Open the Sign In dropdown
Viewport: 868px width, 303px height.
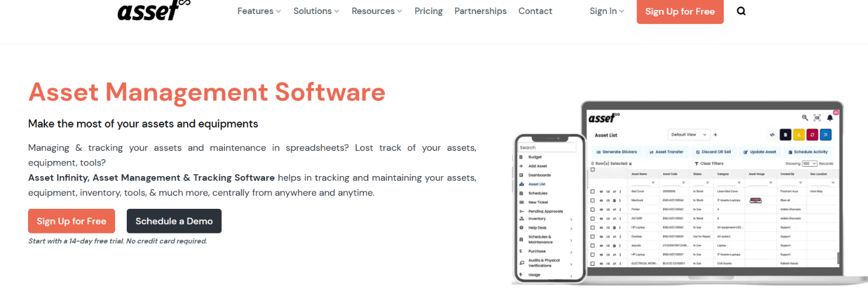607,11
